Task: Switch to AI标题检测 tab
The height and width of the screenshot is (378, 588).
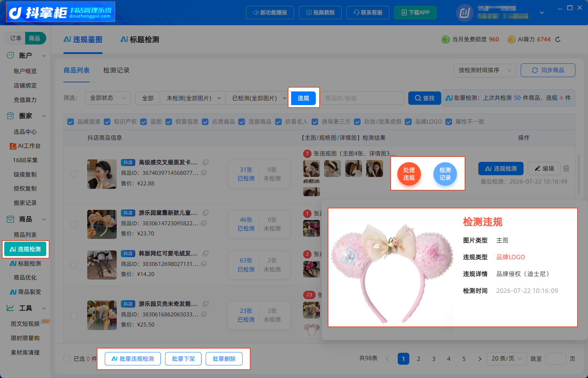Action: [x=140, y=40]
